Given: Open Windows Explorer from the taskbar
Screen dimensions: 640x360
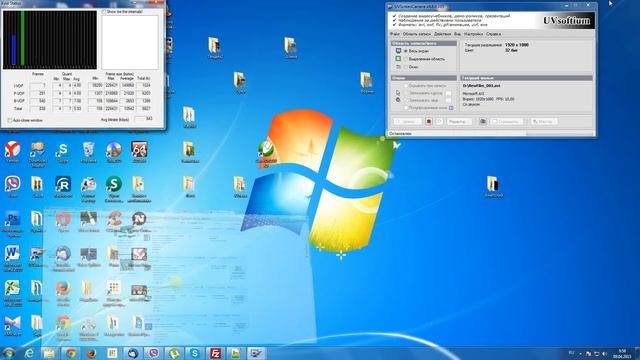Looking at the screenshot, I should (x=49, y=353).
